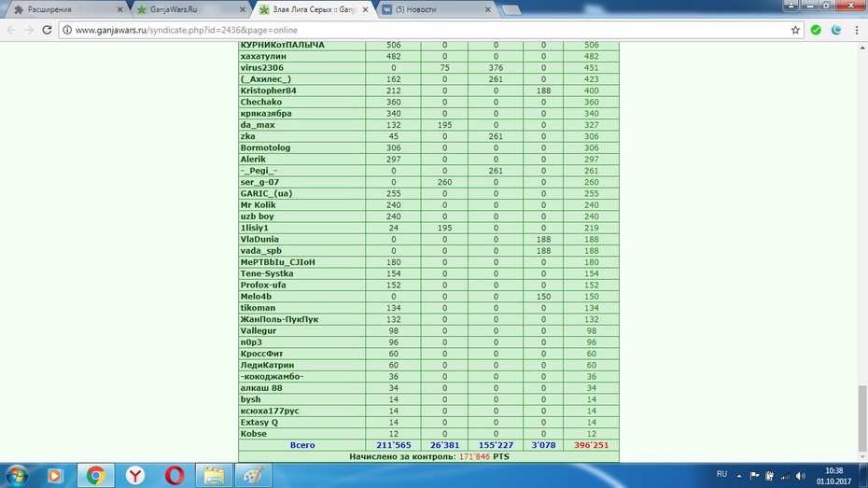Click the green checkmark extension icon
The image size is (868, 488).
[816, 30]
